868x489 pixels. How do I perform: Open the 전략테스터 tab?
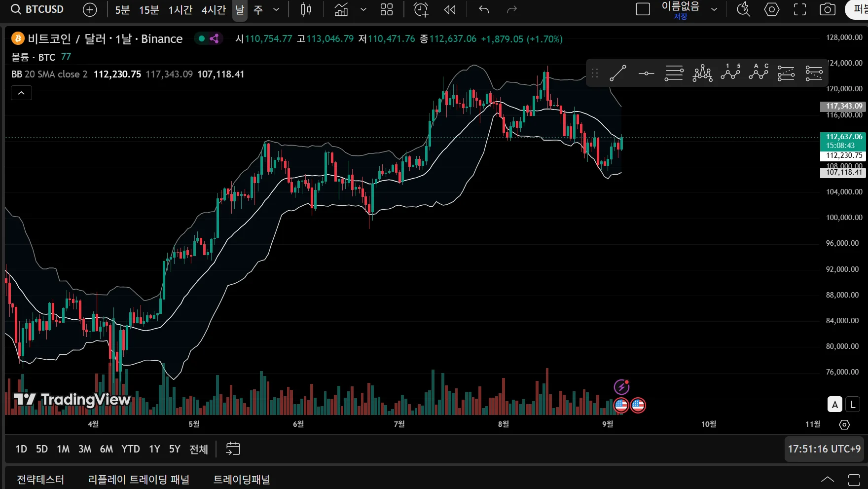point(40,480)
